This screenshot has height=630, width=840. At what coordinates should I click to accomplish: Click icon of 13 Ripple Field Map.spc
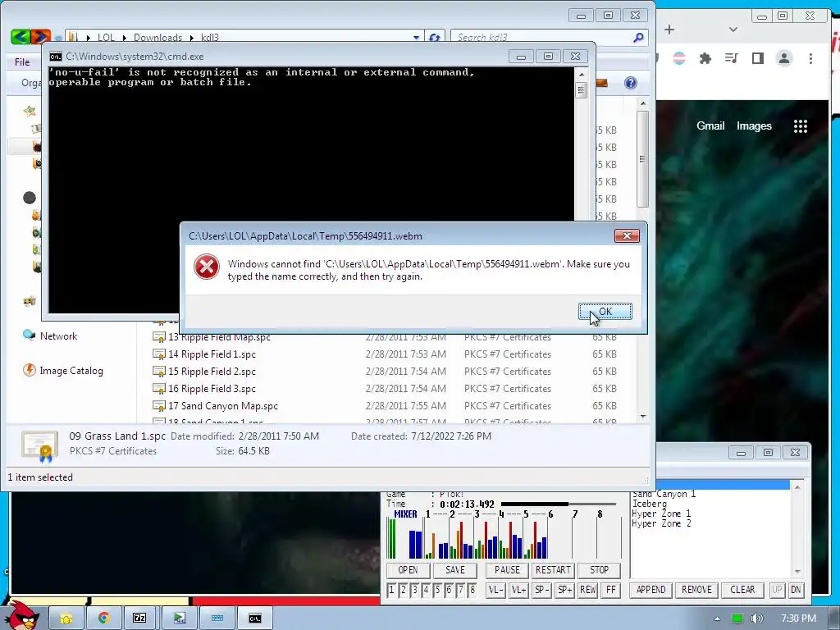159,337
